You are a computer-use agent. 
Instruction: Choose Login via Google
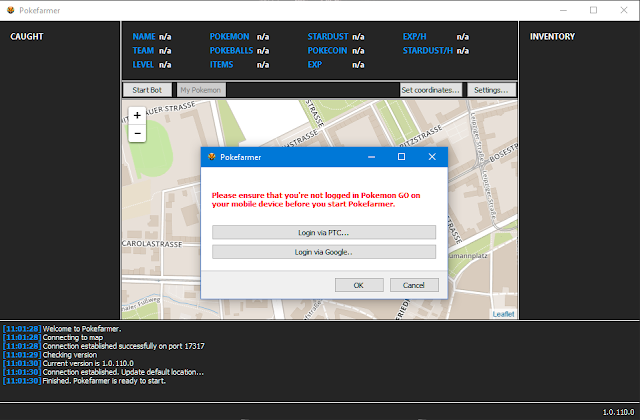point(324,252)
